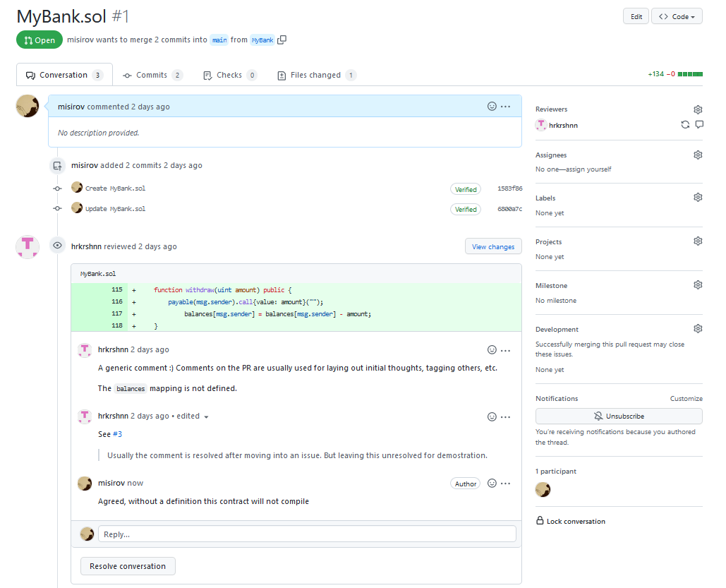
Task: Click the Milestone gear icon
Action: click(x=698, y=285)
